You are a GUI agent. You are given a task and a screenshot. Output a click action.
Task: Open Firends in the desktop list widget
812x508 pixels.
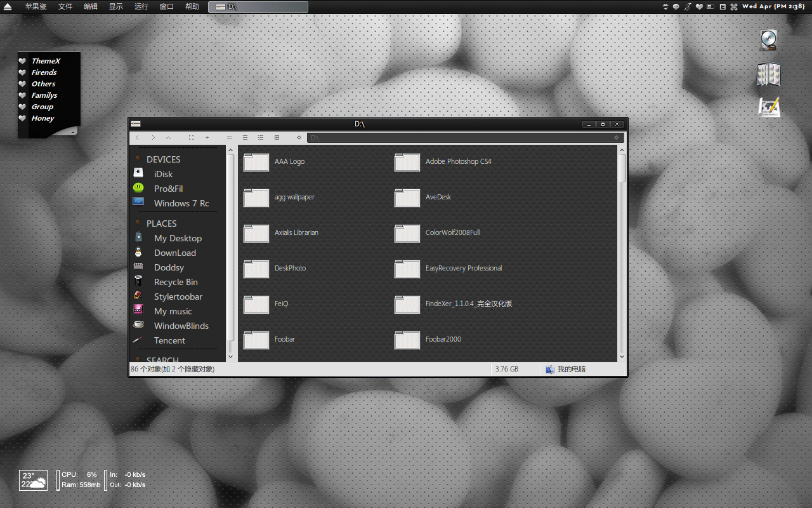coord(44,72)
